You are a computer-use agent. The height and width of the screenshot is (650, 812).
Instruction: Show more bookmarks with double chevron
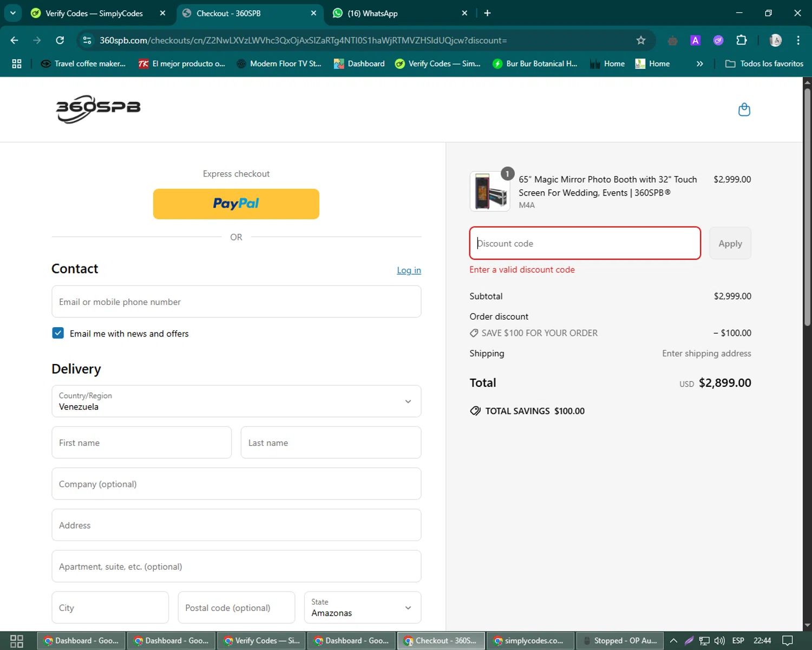699,63
